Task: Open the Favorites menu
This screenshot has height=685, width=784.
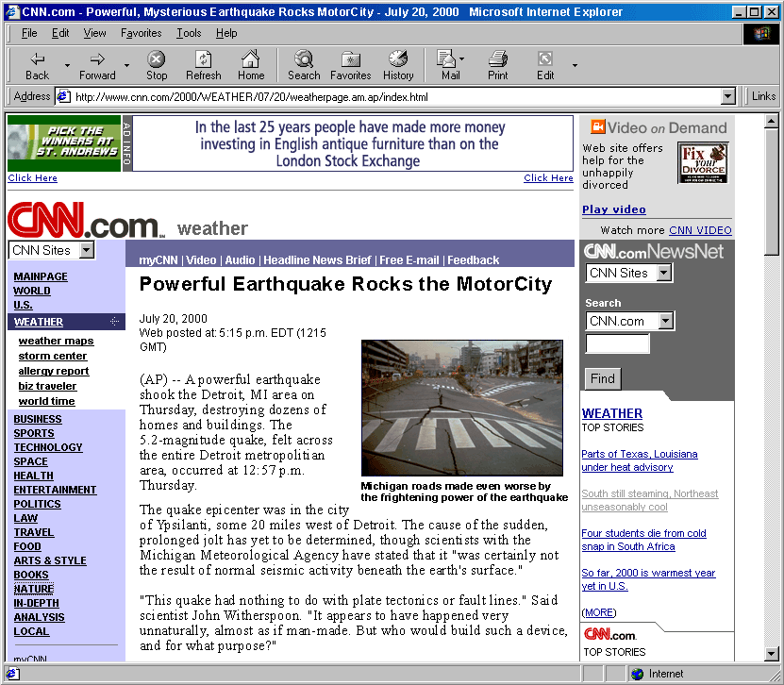Action: tap(141, 33)
